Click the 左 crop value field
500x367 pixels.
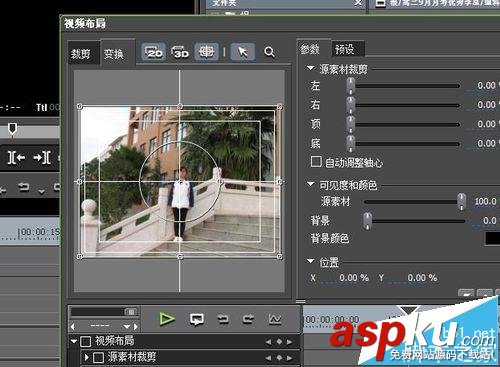[x=483, y=86]
